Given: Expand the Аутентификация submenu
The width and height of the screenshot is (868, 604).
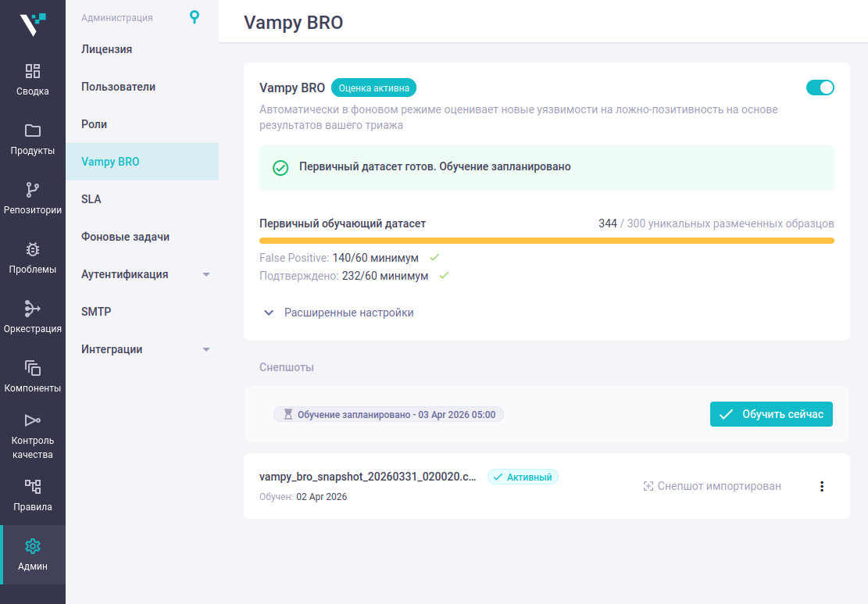Looking at the screenshot, I should (x=206, y=274).
